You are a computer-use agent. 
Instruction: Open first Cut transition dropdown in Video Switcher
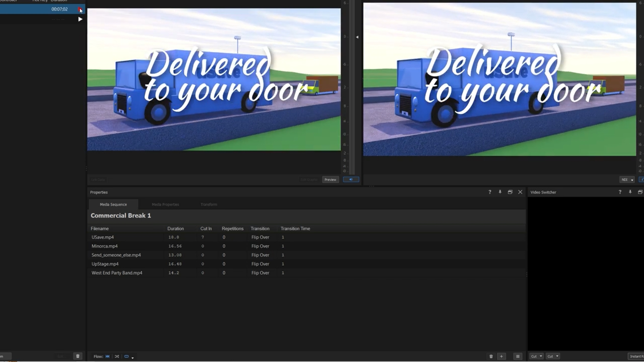536,356
